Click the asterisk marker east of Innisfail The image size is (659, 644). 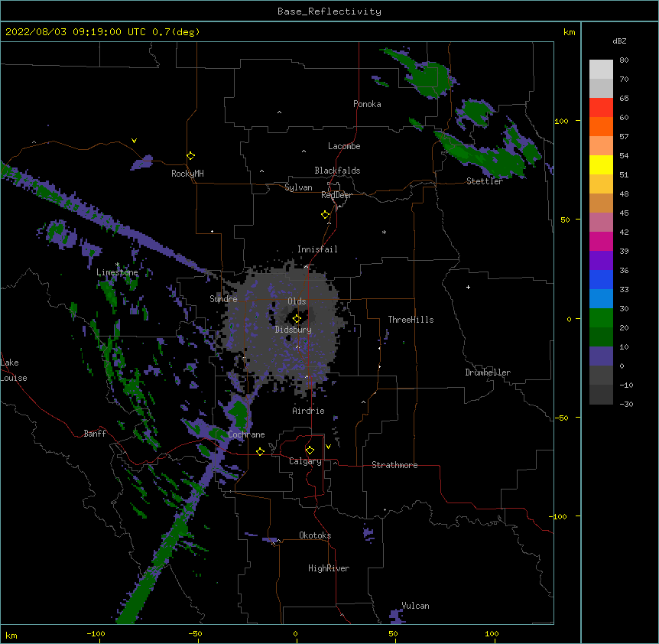point(384,232)
